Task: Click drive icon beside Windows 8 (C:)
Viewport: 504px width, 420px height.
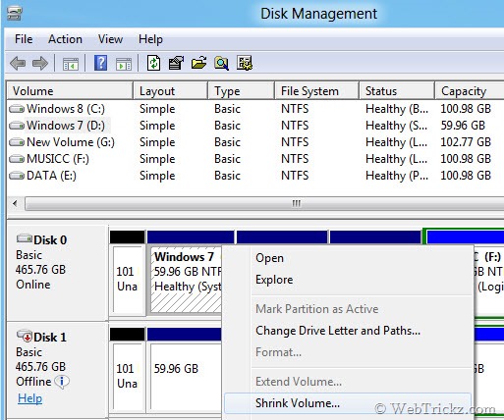Action: coord(17,109)
